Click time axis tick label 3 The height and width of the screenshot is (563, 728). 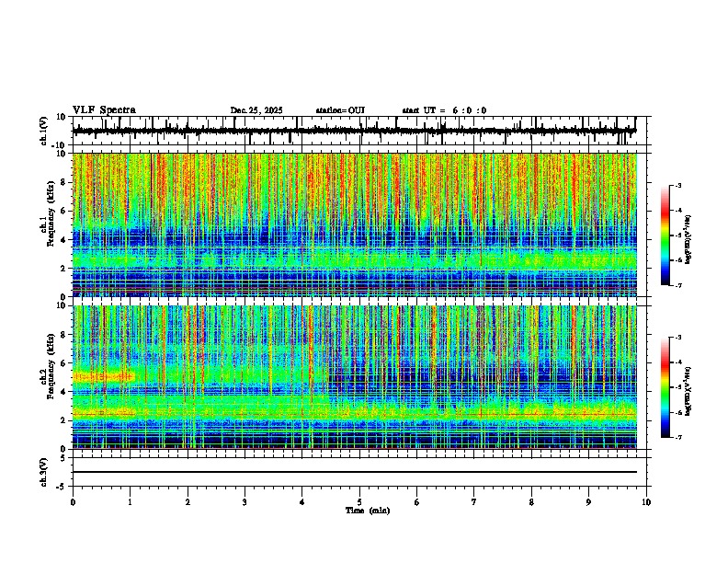click(245, 502)
